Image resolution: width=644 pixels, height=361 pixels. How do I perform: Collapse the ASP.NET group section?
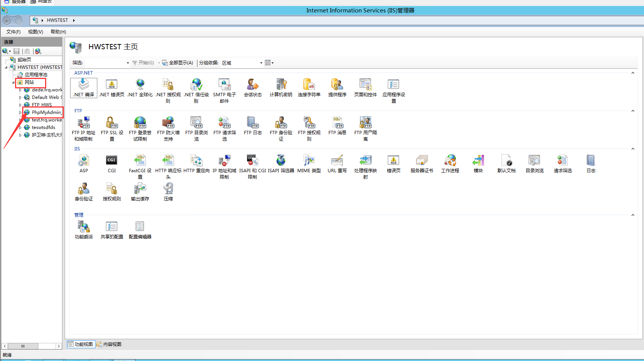coord(633,73)
